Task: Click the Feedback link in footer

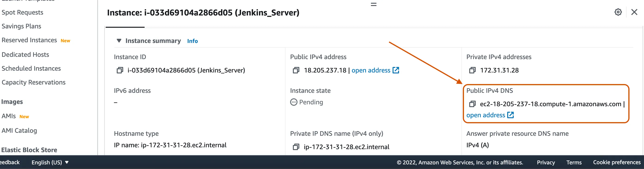Action: coord(10,163)
